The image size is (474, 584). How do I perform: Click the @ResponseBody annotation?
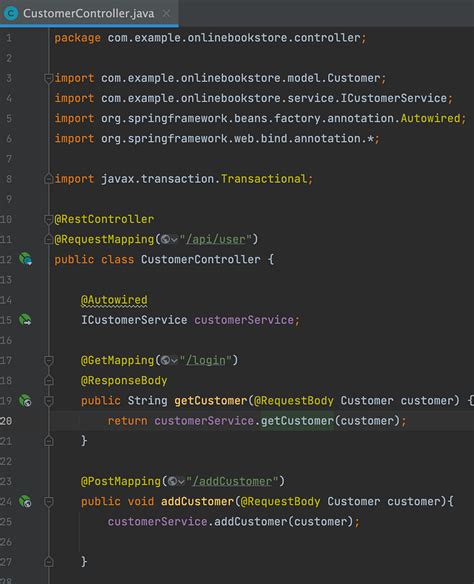point(124,380)
